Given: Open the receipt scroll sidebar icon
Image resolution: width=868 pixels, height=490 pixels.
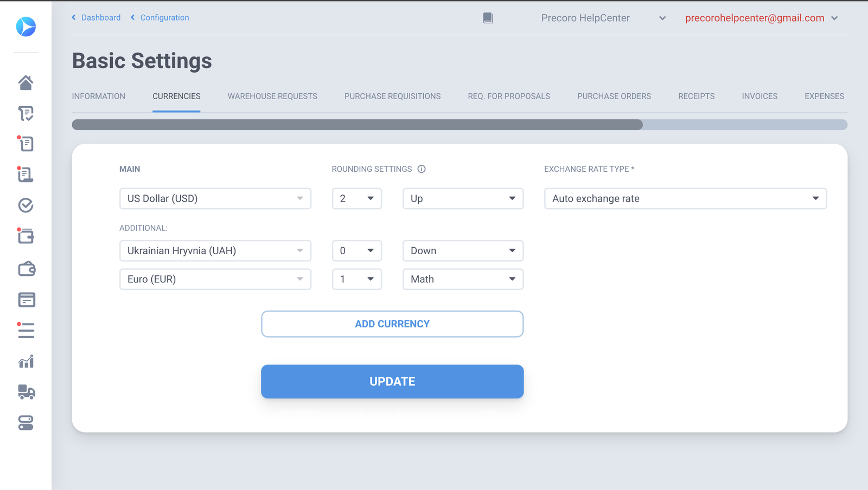Looking at the screenshot, I should [26, 174].
